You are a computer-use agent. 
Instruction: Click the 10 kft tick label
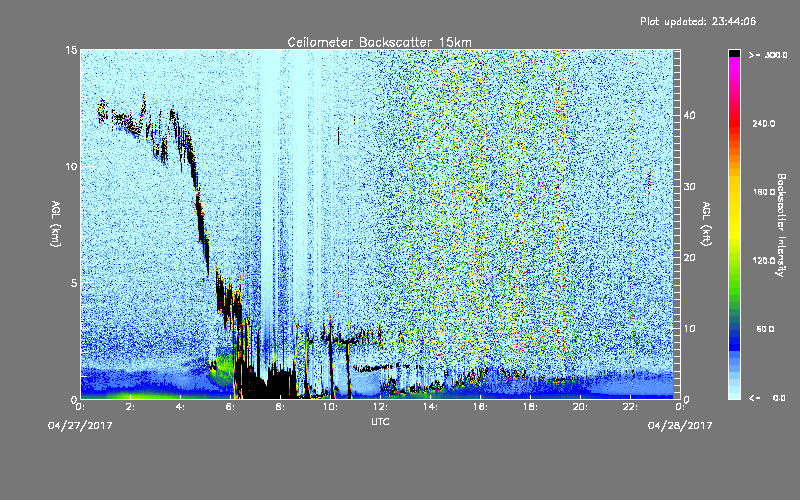[689, 328]
